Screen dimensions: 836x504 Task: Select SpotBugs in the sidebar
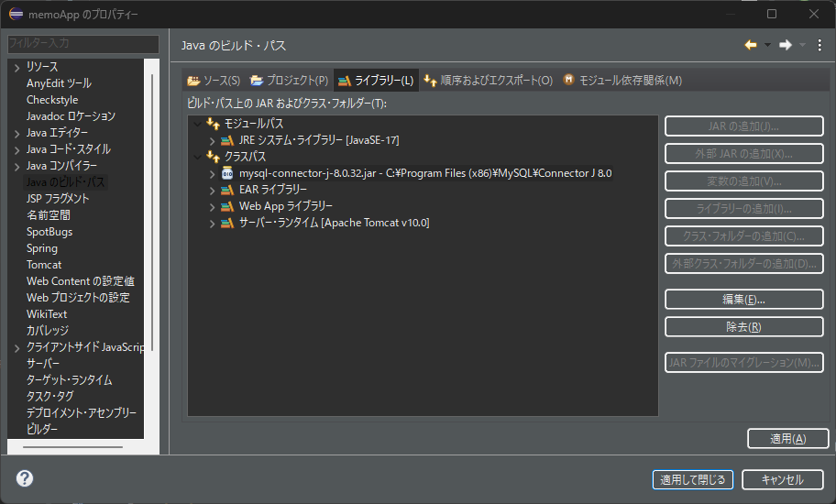49,232
